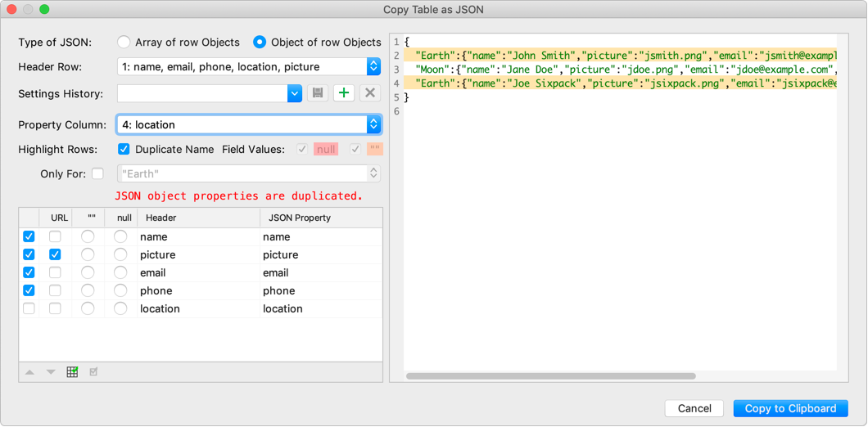Click the X delete settings icon

pos(370,93)
